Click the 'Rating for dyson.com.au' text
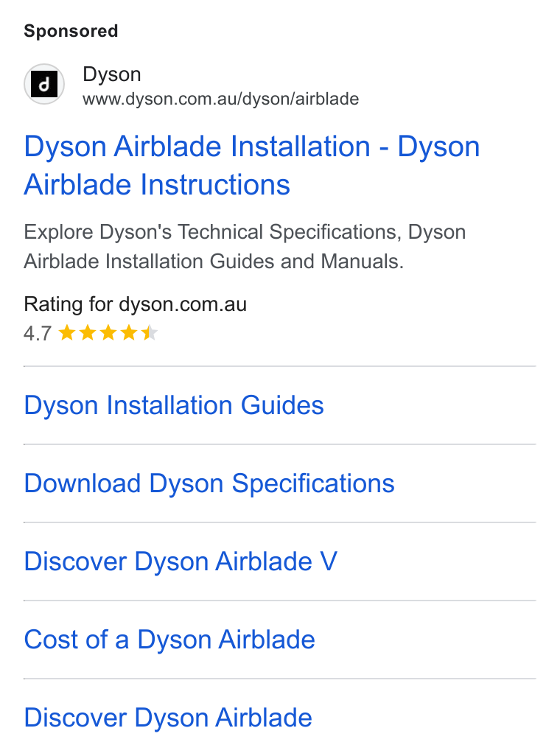The height and width of the screenshot is (756, 560). point(135,304)
